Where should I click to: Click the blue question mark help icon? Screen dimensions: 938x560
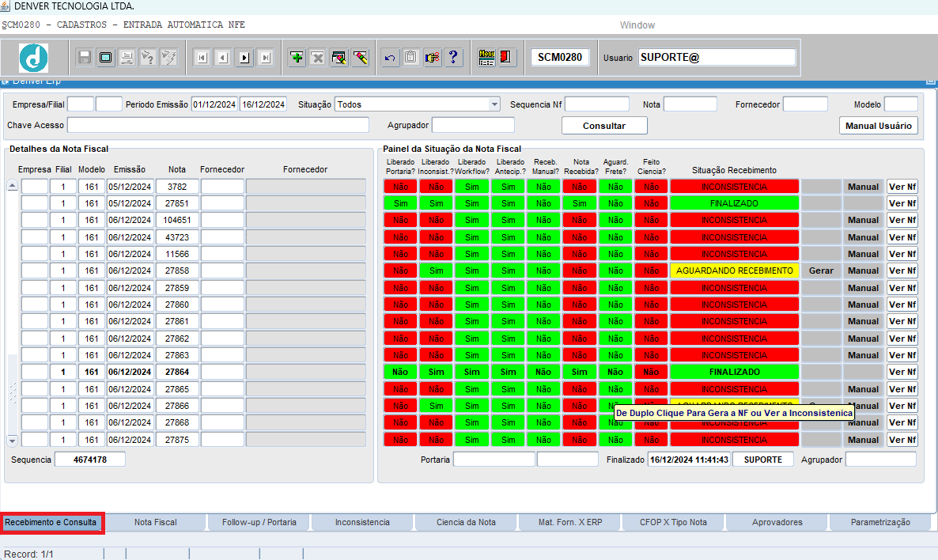453,58
